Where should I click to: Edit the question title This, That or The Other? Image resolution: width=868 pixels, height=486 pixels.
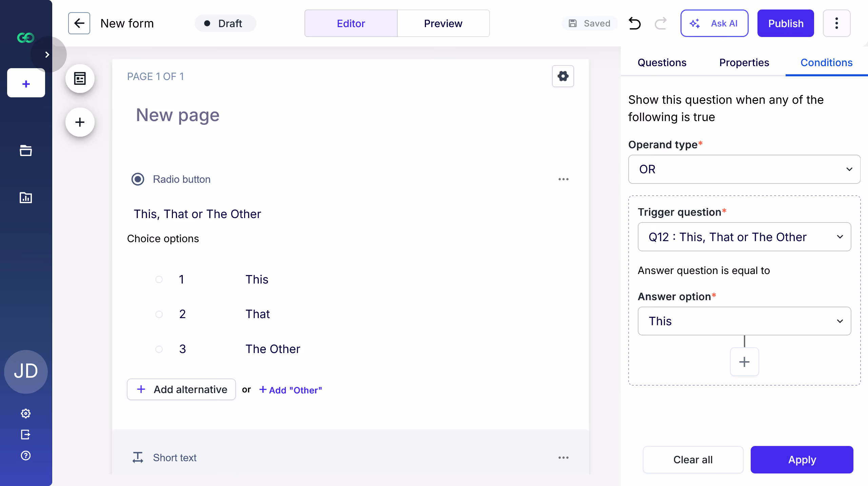(197, 214)
